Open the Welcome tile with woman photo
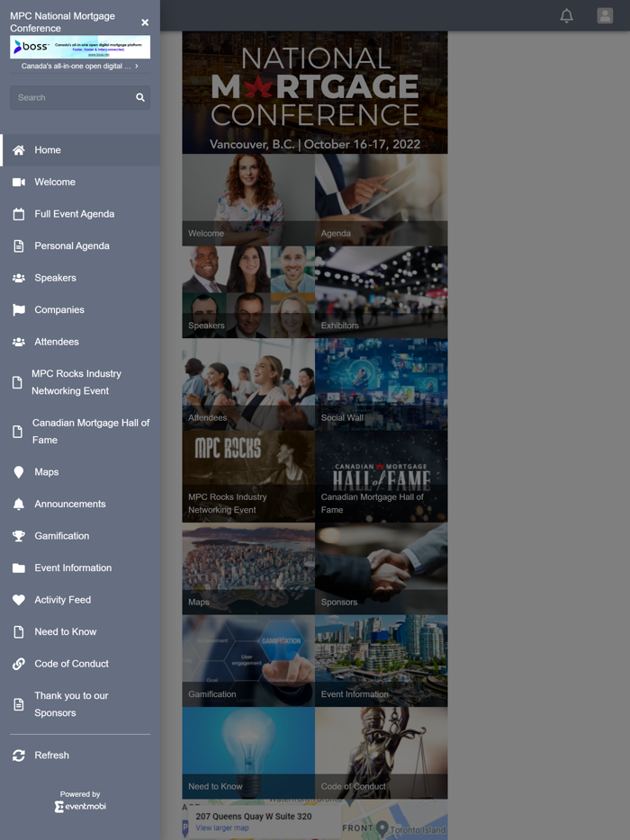 tap(248, 200)
